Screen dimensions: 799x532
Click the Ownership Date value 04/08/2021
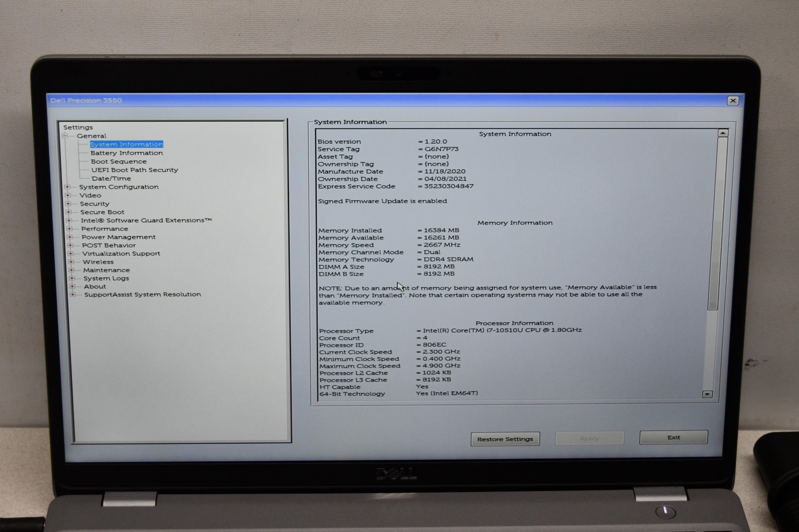pos(445,179)
